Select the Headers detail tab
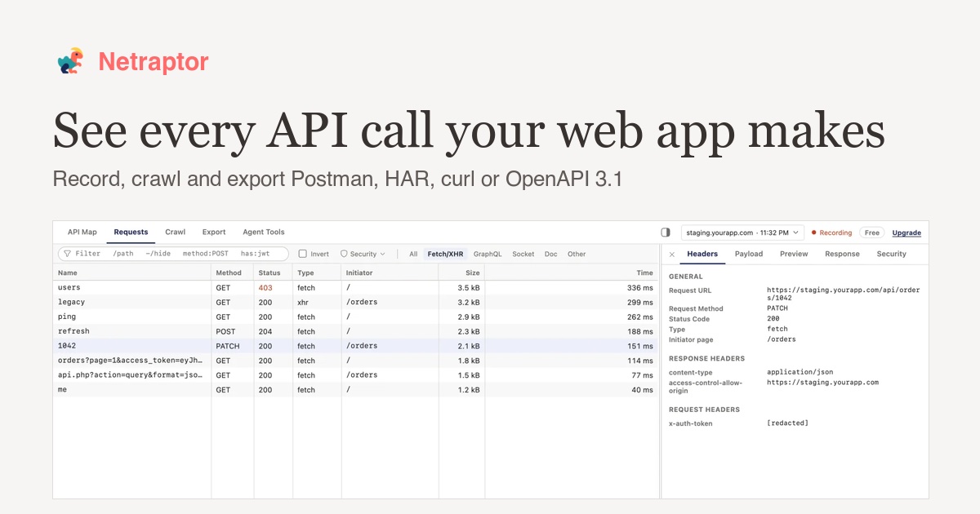 tap(702, 254)
